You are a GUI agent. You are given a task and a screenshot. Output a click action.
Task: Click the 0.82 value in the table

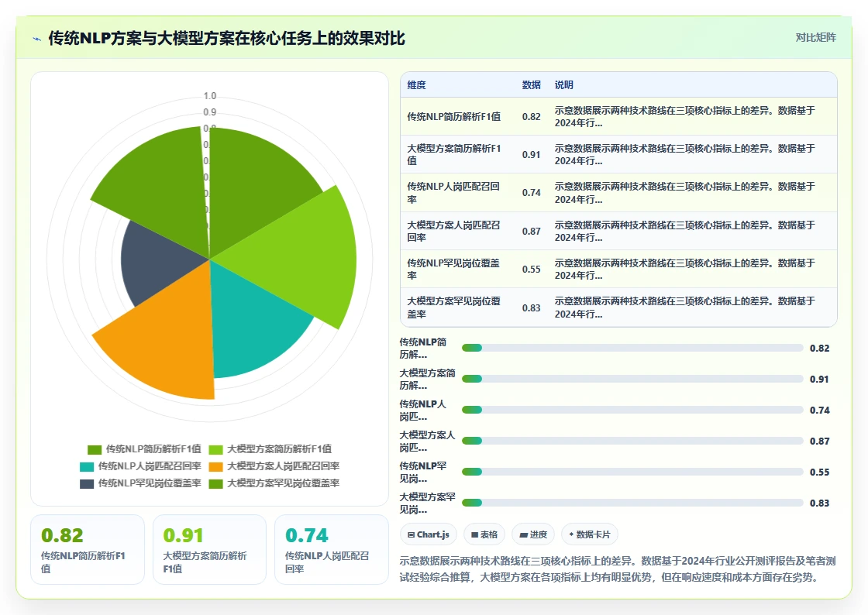click(x=531, y=117)
